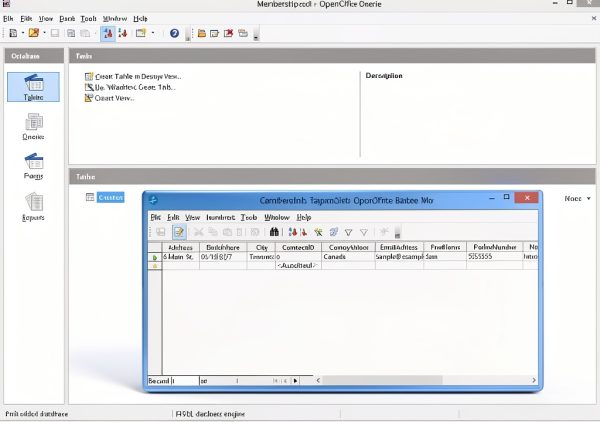
Task: Click the Copy icon in table window
Action: [213, 232]
